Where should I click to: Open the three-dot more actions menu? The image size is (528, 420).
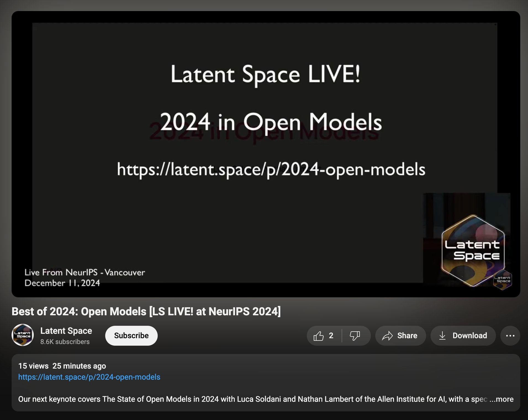click(510, 336)
